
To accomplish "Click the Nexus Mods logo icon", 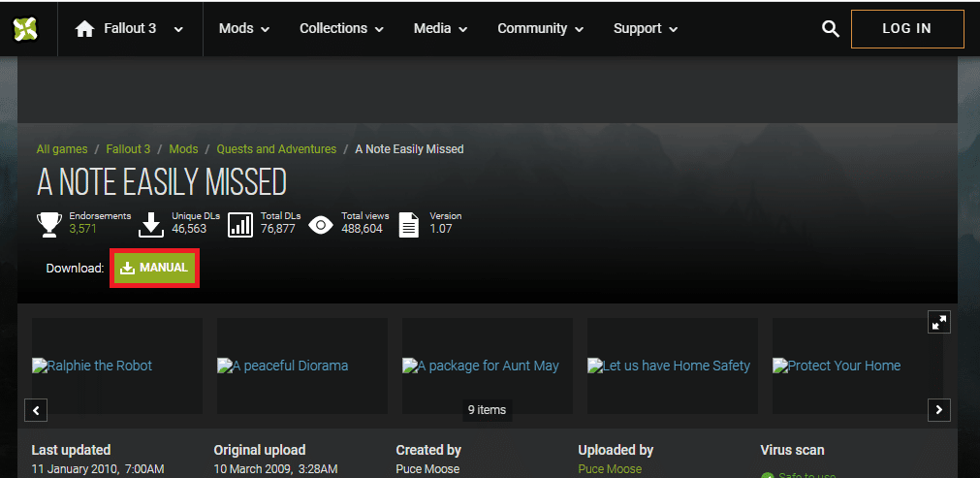I will coord(25,29).
